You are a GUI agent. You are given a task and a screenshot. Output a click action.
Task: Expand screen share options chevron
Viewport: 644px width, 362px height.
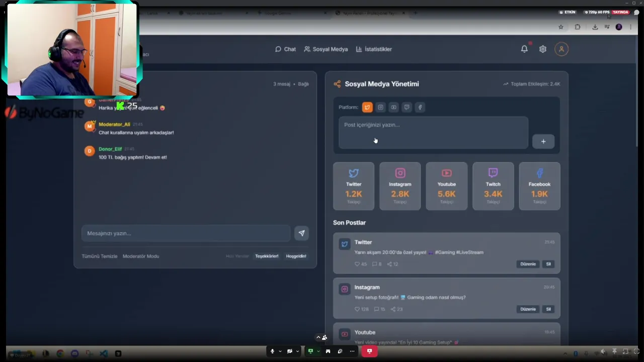click(x=318, y=351)
